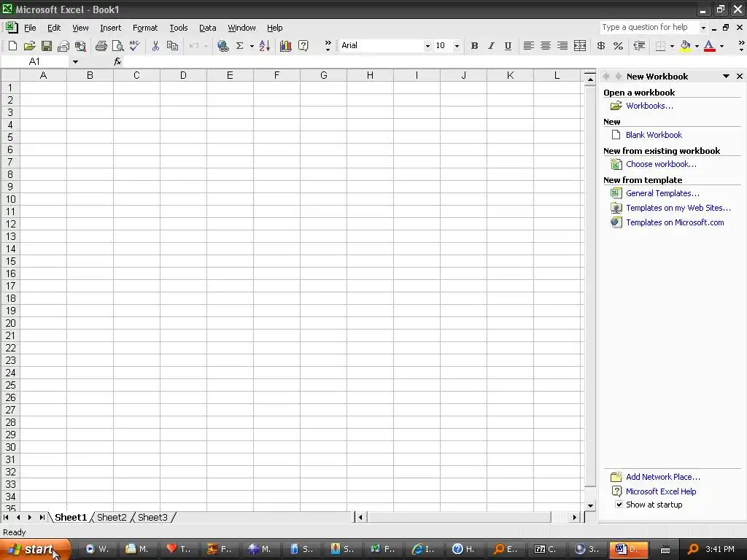
Task: Click the Undo arrow icon
Action: tap(194, 46)
